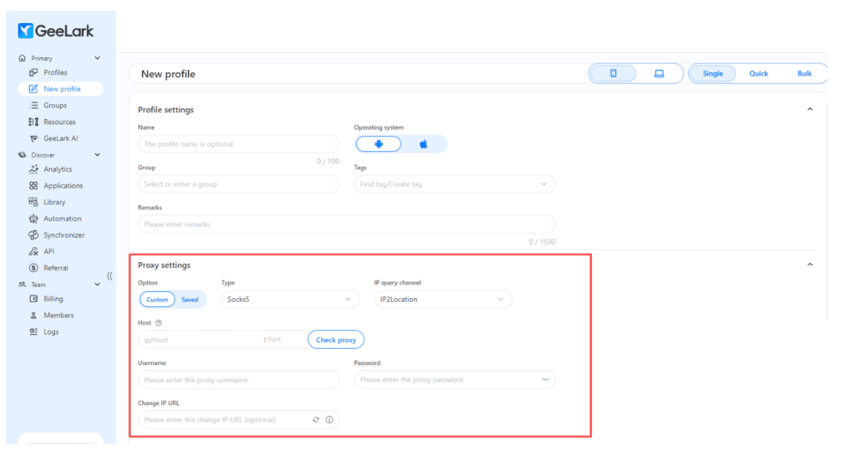Select the Synchronizer sidebar icon
Image resolution: width=868 pixels, height=453 pixels.
tap(56, 235)
